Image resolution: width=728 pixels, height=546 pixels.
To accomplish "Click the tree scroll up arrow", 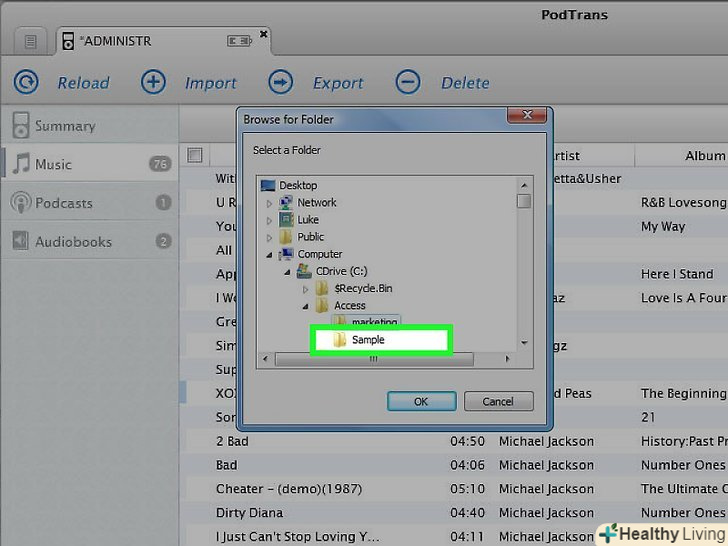I will pyautogui.click(x=524, y=185).
